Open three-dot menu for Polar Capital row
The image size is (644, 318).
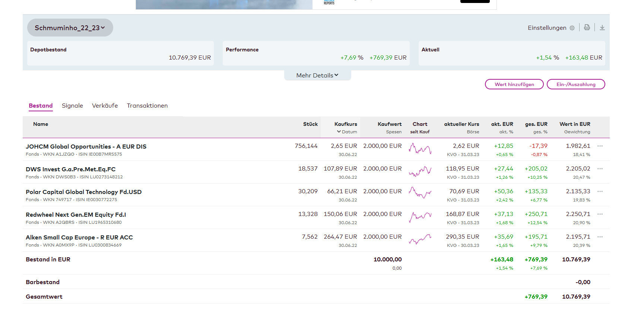pyautogui.click(x=600, y=191)
